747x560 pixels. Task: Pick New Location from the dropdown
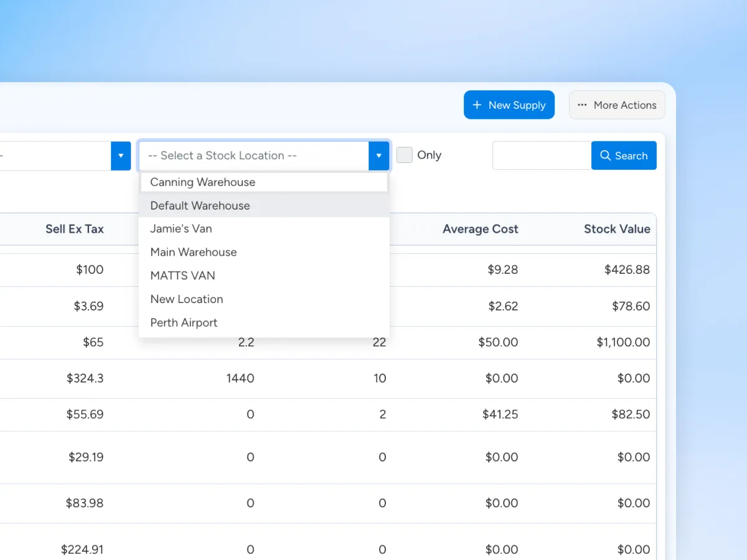point(264,299)
